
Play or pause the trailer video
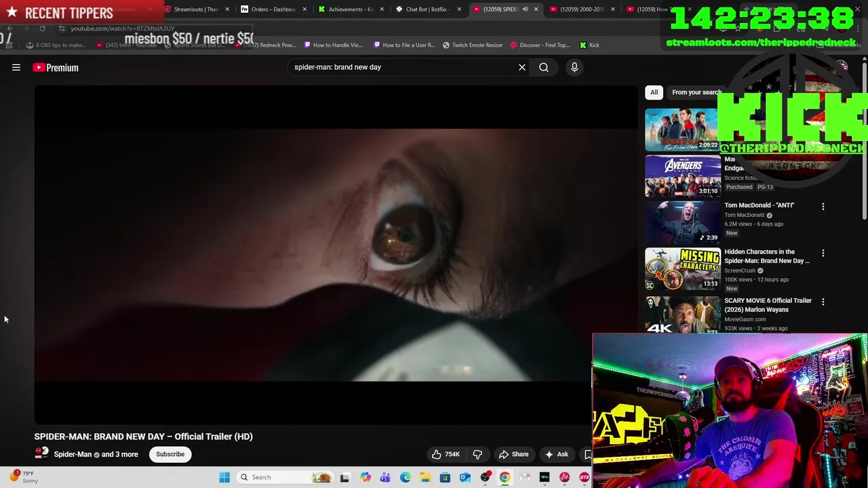(x=336, y=254)
